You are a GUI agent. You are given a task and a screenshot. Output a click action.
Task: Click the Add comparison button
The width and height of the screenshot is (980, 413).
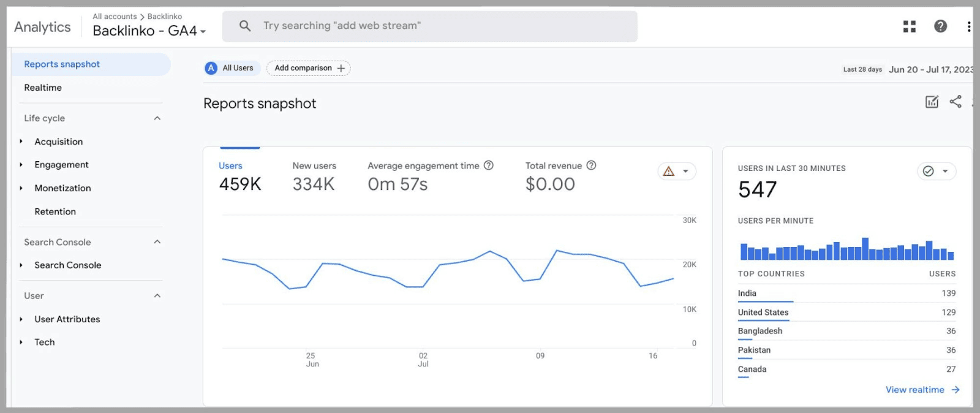tap(309, 68)
